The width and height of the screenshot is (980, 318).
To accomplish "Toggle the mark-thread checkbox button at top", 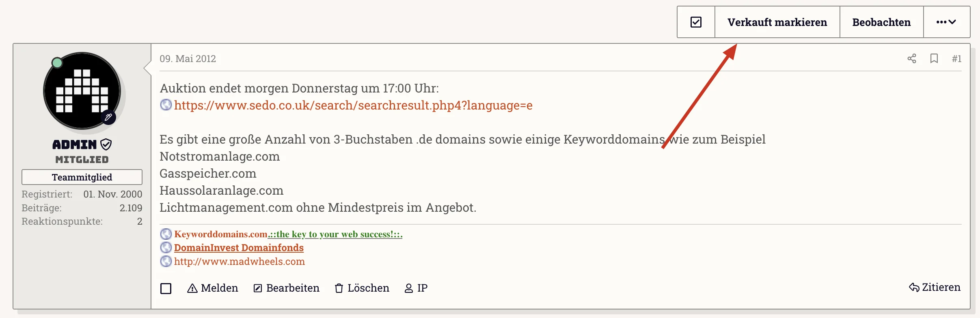I will 696,22.
